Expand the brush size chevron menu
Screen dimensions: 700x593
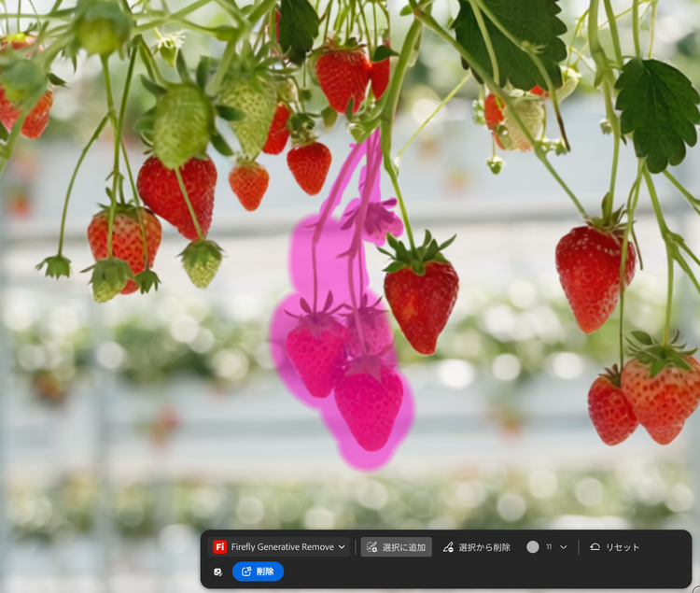point(564,547)
